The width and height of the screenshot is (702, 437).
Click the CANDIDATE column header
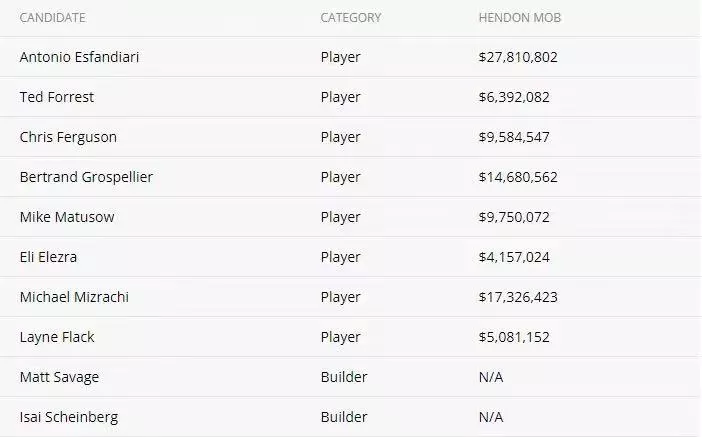coord(52,17)
